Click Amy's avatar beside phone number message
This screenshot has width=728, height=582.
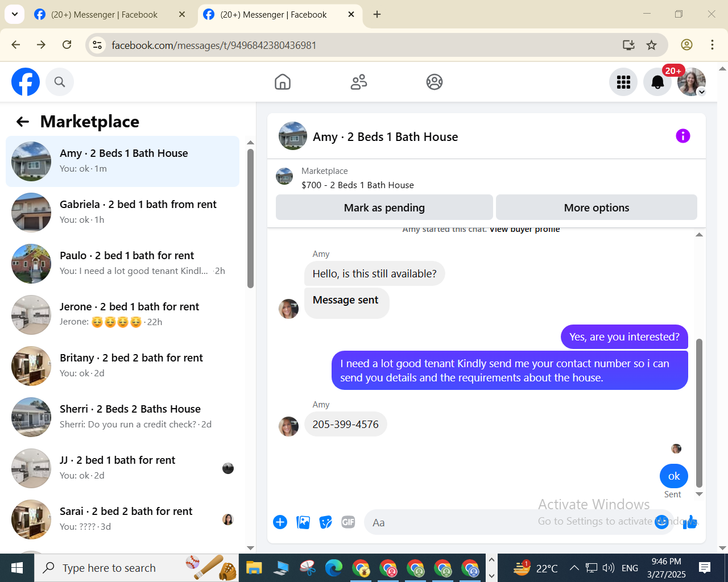point(289,426)
